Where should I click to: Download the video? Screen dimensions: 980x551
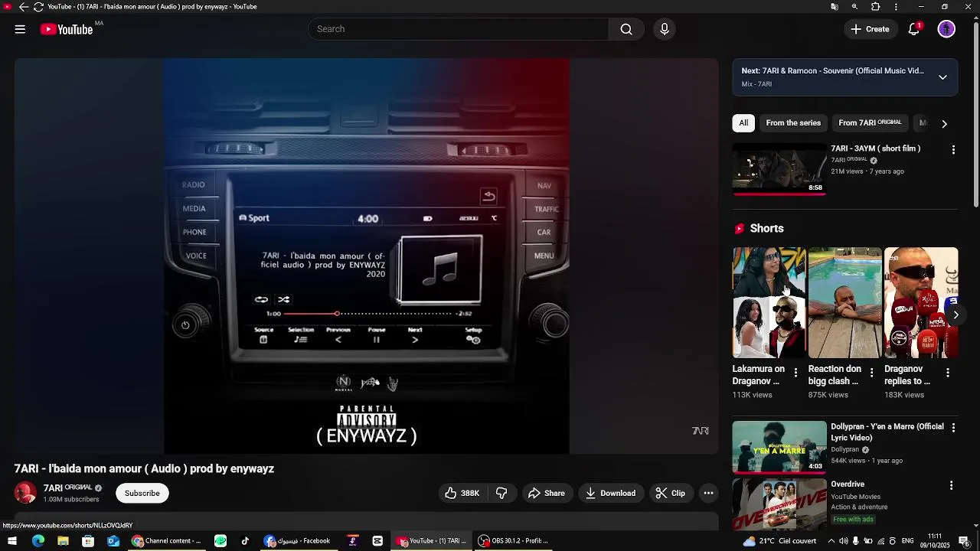coord(611,494)
